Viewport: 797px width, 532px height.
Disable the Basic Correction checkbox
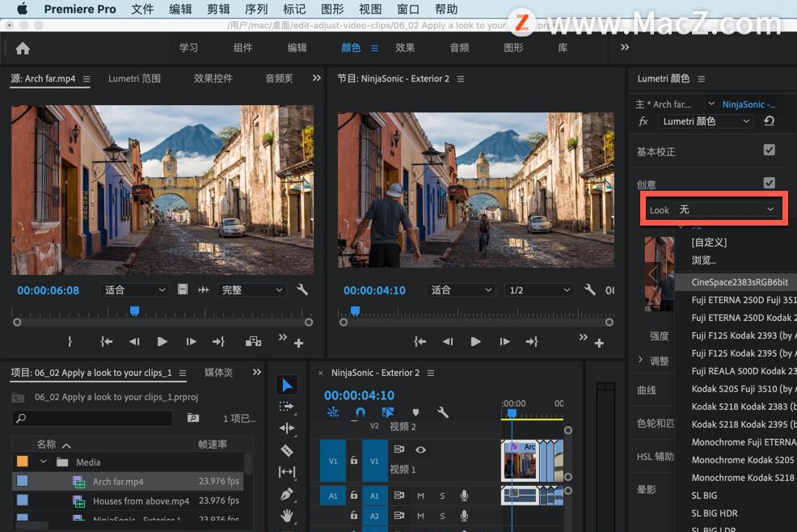[x=769, y=150]
